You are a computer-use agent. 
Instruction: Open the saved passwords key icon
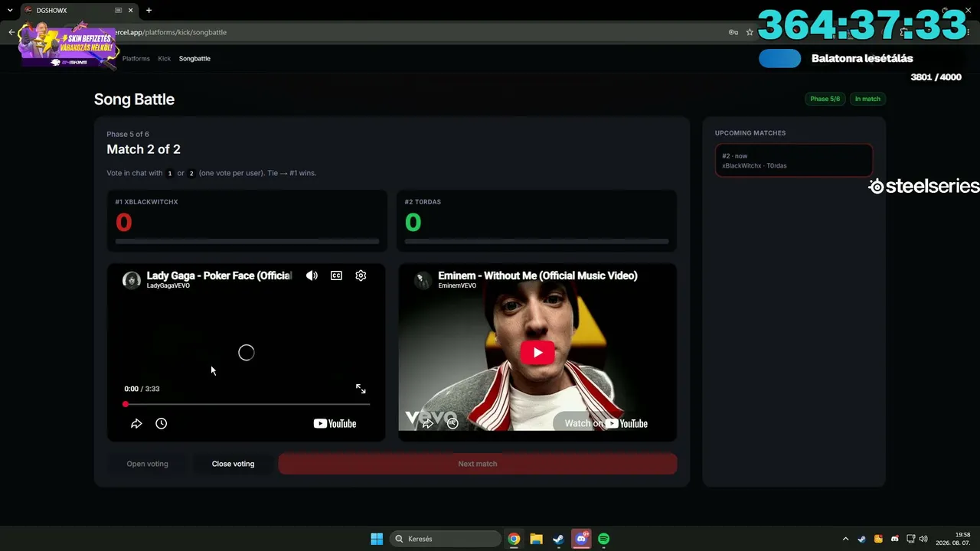point(733,32)
